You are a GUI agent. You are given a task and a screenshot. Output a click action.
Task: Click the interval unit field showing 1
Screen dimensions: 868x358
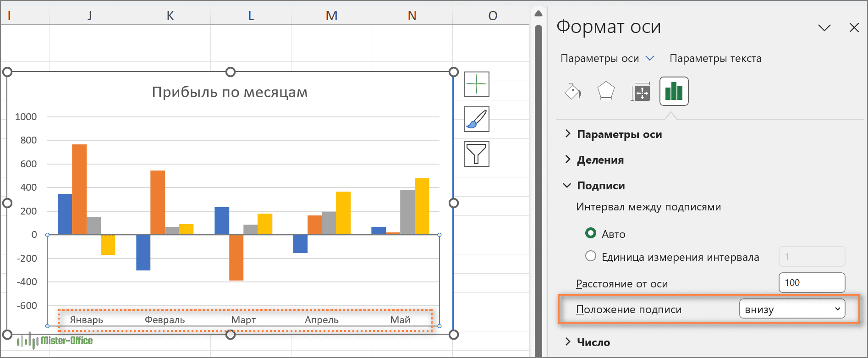pyautogui.click(x=812, y=257)
